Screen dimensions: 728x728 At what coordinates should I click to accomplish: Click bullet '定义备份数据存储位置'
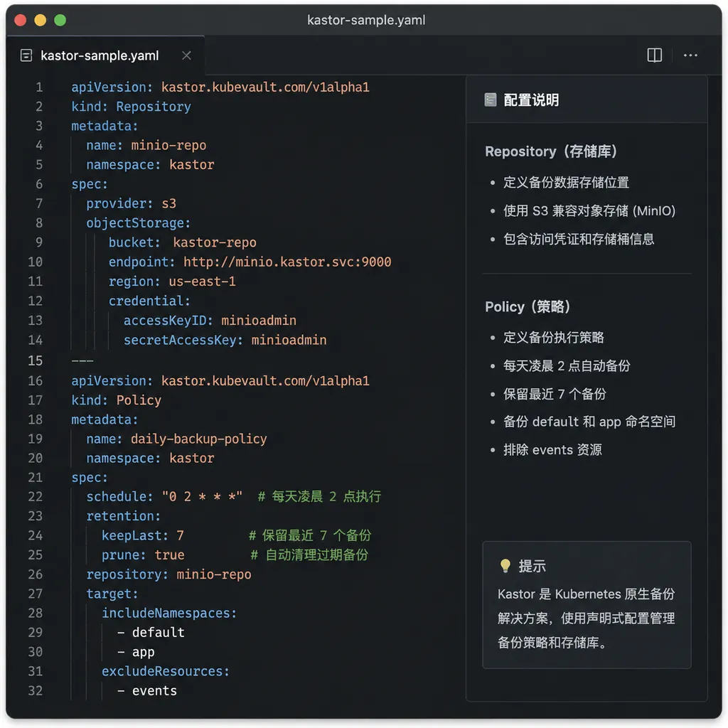tap(566, 183)
